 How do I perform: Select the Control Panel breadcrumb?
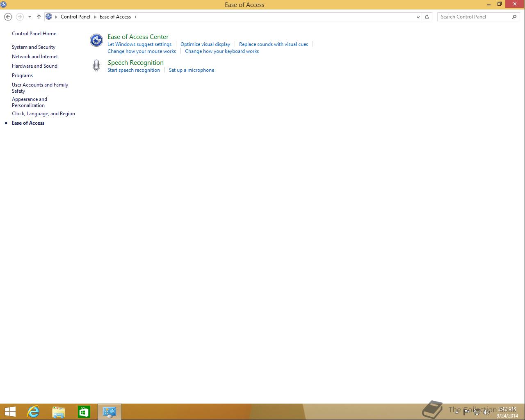pyautogui.click(x=75, y=17)
